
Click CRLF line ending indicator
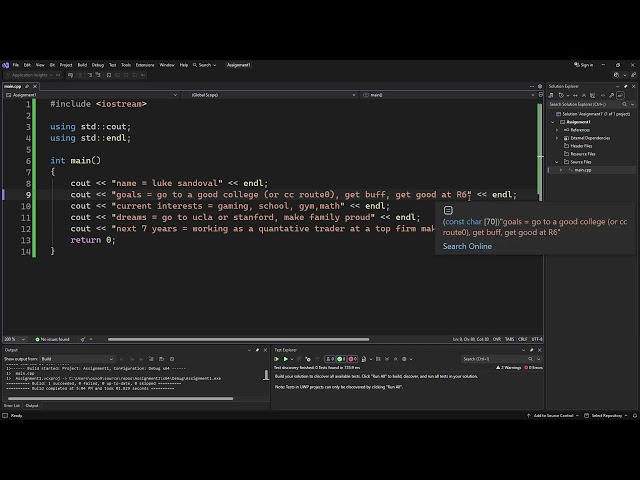point(522,339)
